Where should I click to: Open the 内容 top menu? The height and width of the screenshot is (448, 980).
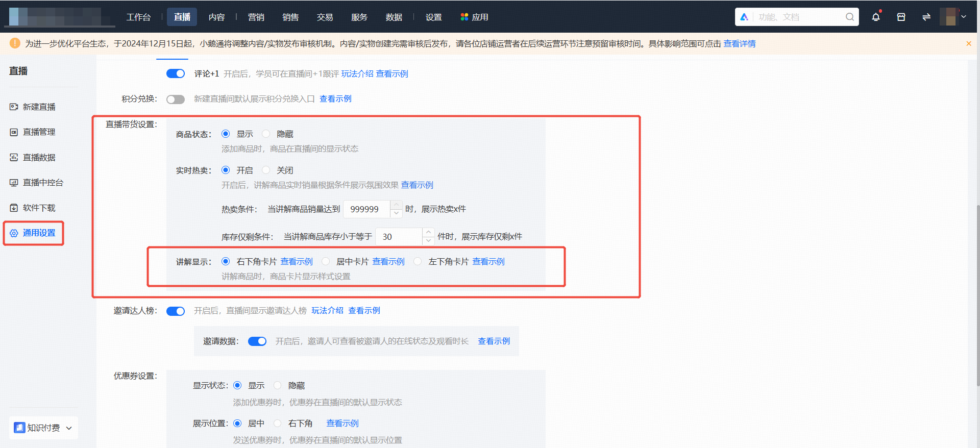[216, 17]
